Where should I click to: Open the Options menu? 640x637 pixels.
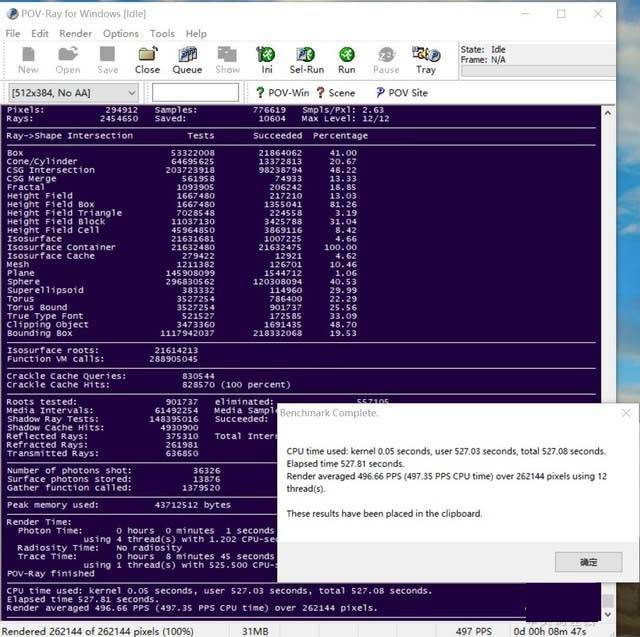click(x=120, y=33)
